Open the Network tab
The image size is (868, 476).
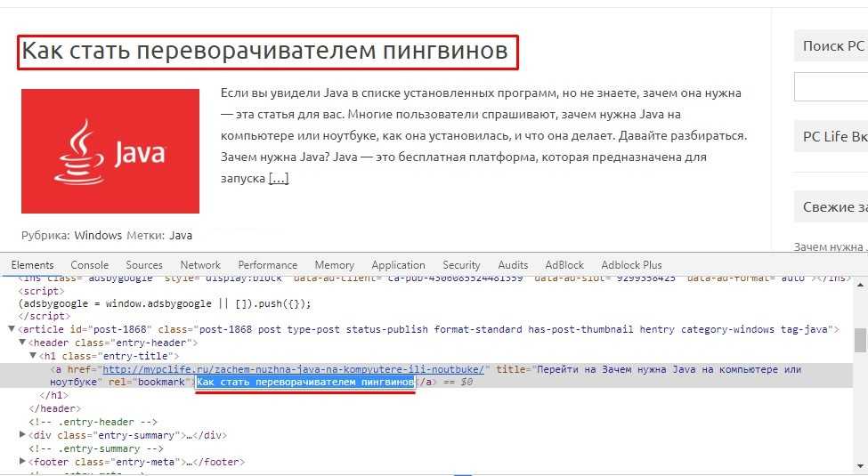pos(200,265)
